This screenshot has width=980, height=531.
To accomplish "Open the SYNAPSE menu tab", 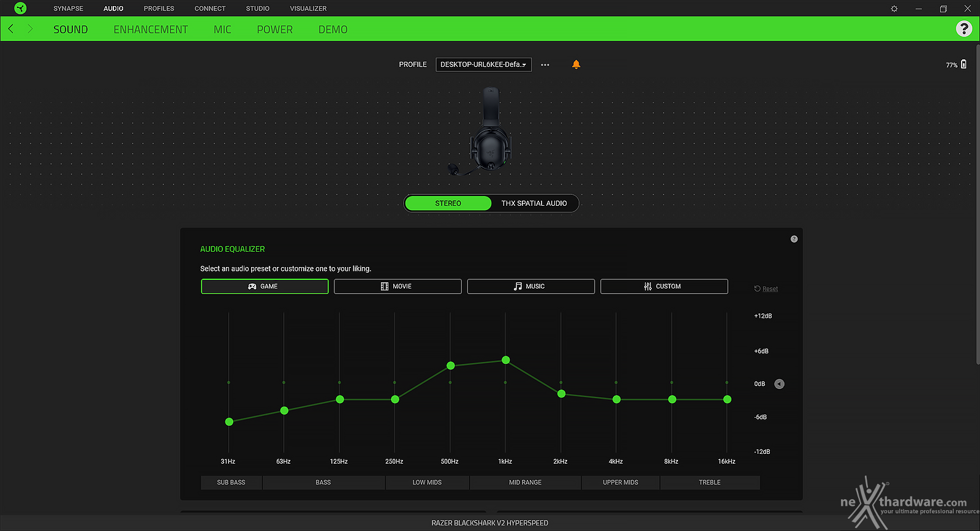I will (68, 9).
